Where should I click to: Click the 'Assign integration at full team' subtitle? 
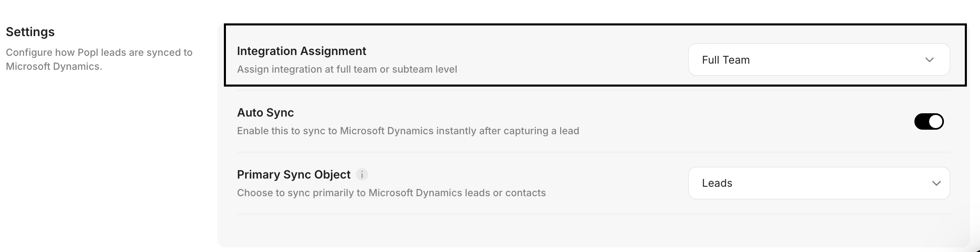click(x=347, y=69)
